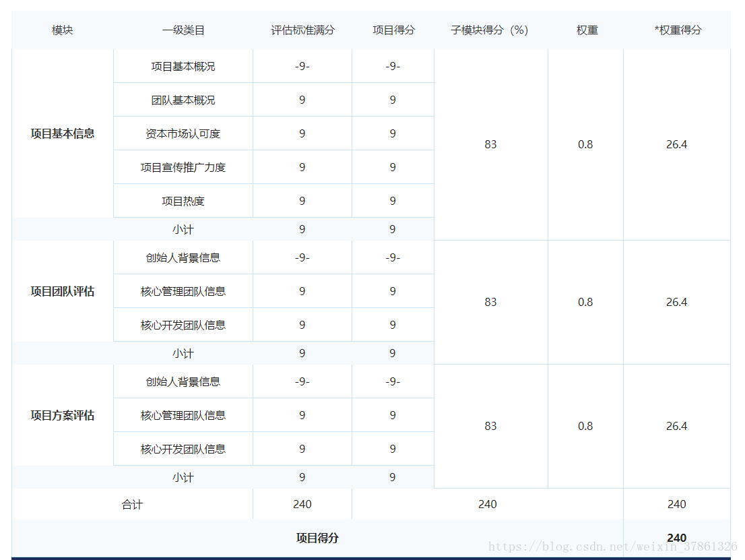Click full score 9 in 项目热度 row
This screenshot has width=745, height=560.
[x=302, y=201]
